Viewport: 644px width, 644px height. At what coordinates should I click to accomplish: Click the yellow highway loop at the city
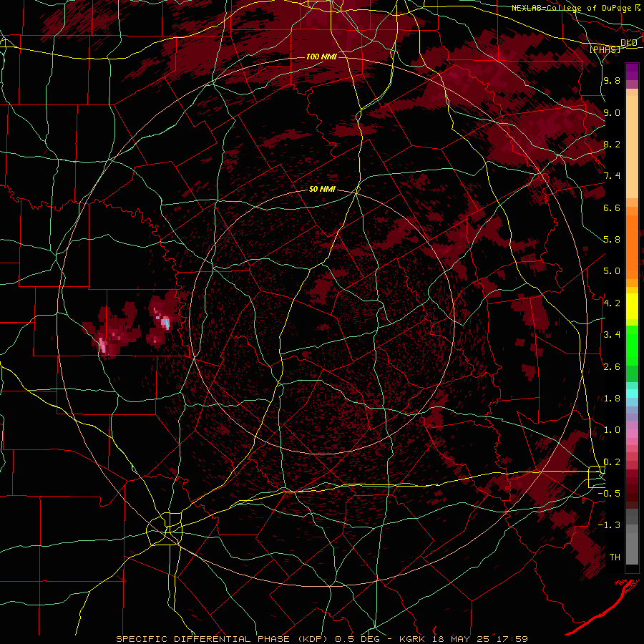165,529
